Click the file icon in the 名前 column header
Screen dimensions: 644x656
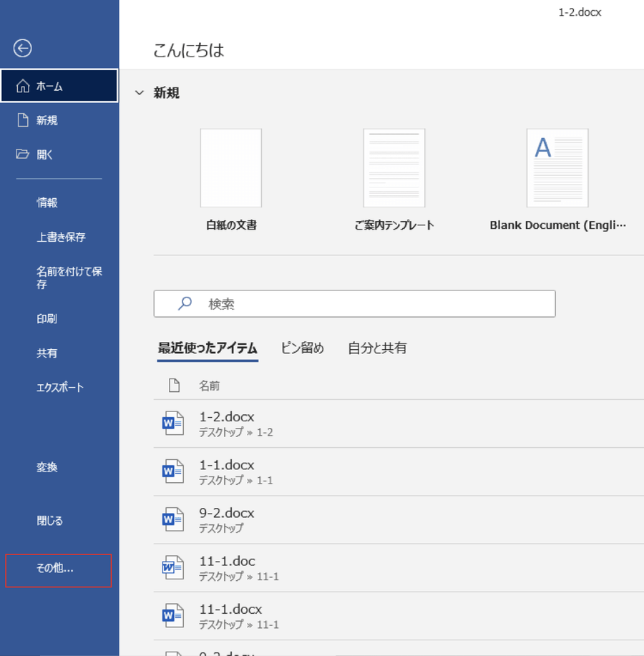pos(174,386)
